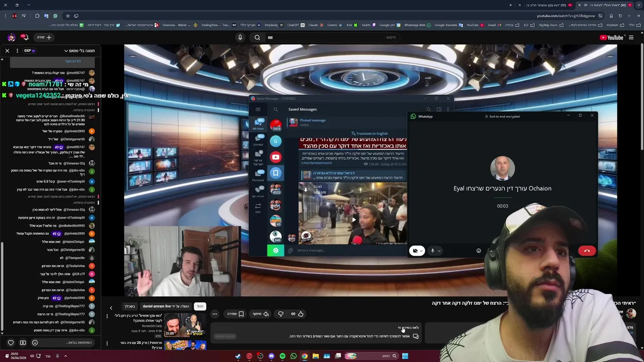The height and width of the screenshot is (362, 644).
Task: Click the YouTube search magnifier button
Action: pyautogui.click(x=257, y=37)
